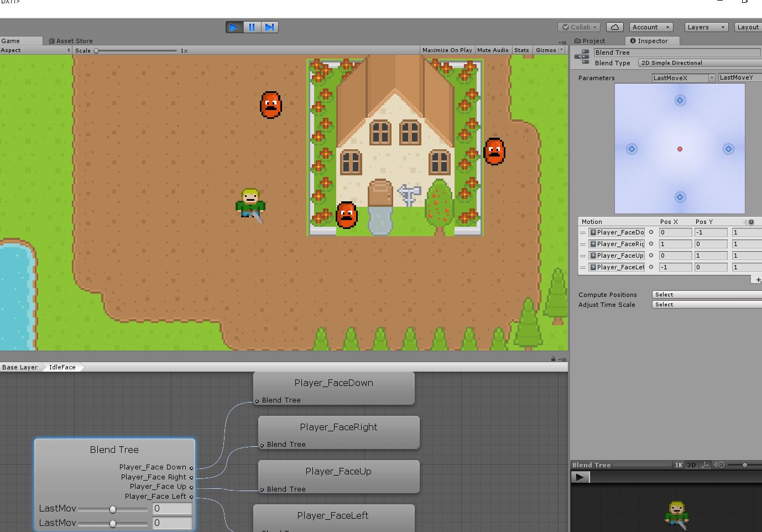Toggle IK in the preview panel
Viewport: 762px width, 532px height.
coord(679,465)
